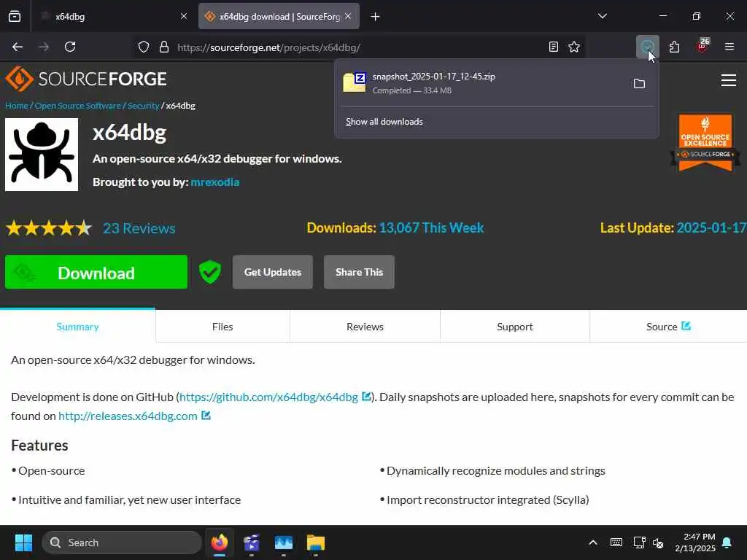747x560 pixels.
Task: Close the x64dbg download SourceForge tab
Action: click(348, 16)
